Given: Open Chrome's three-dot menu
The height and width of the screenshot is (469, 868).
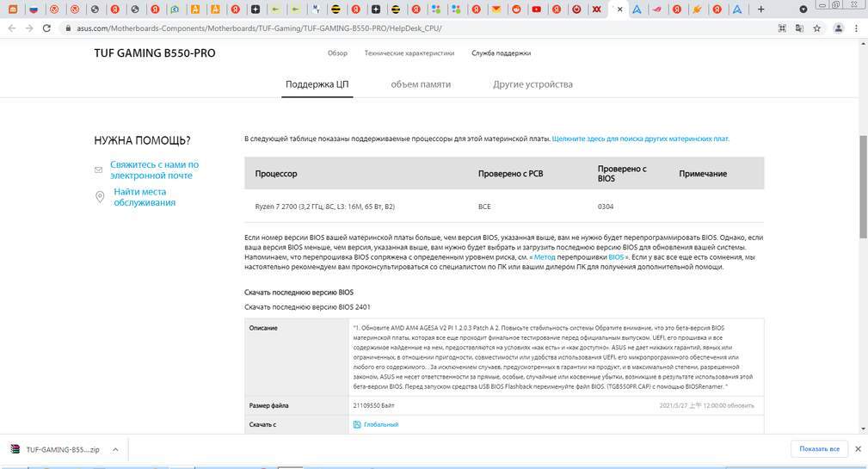Looking at the screenshot, I should pyautogui.click(x=856, y=28).
